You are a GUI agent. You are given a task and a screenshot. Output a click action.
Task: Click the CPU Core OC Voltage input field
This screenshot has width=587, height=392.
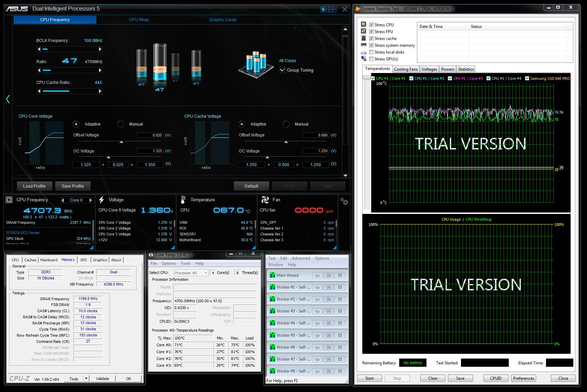click(150, 151)
